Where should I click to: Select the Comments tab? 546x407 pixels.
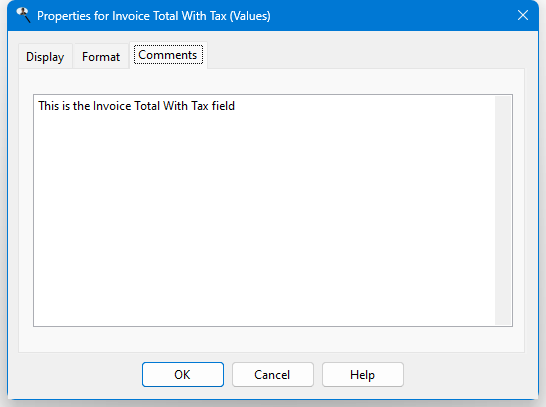click(168, 55)
